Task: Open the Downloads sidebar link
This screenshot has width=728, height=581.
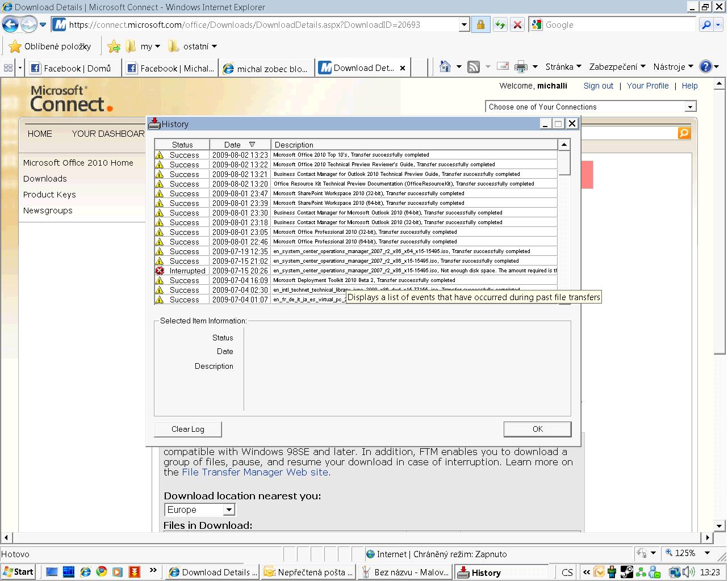Action: pos(45,178)
